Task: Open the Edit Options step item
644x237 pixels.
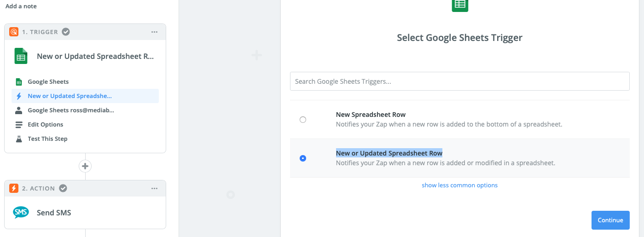Action: click(x=45, y=125)
